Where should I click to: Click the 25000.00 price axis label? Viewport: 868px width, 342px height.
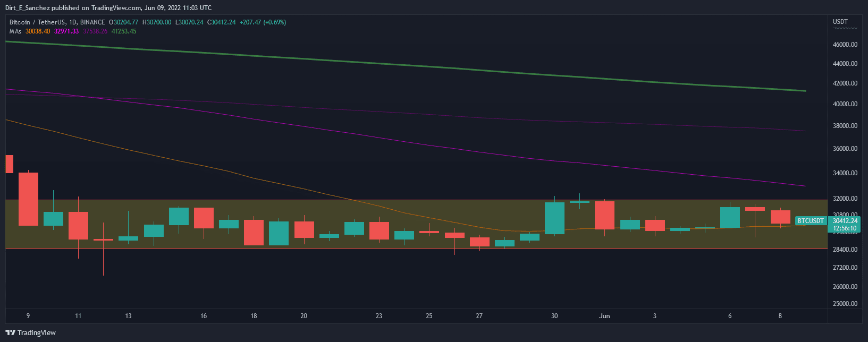(x=845, y=304)
